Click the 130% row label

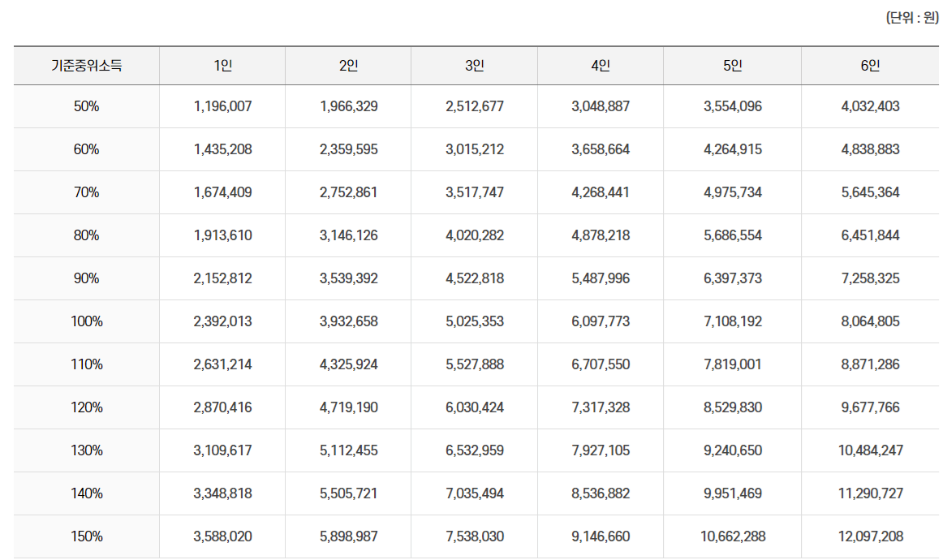(87, 450)
